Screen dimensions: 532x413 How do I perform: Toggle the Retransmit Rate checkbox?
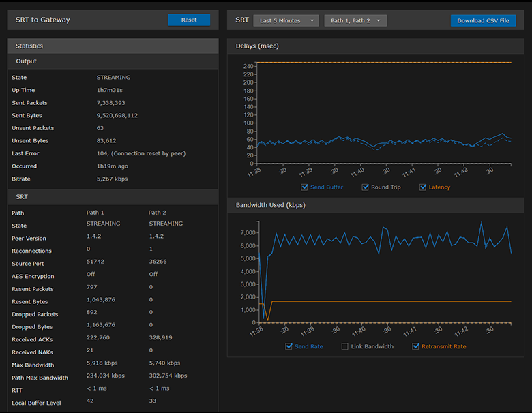416,347
